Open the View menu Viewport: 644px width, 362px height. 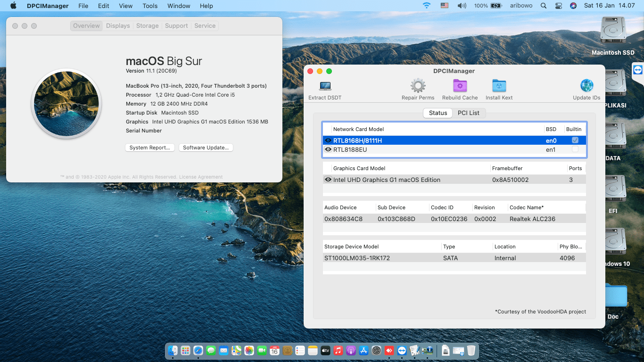click(126, 6)
